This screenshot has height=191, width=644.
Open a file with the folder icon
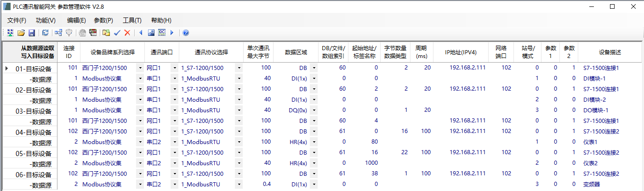[21, 33]
